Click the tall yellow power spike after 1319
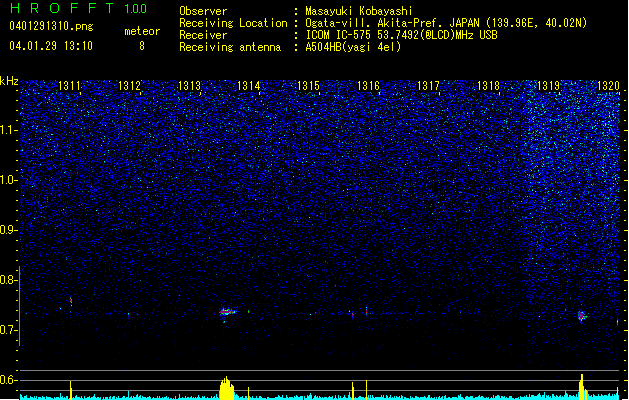The height and width of the screenshot is (400, 629). (582, 386)
